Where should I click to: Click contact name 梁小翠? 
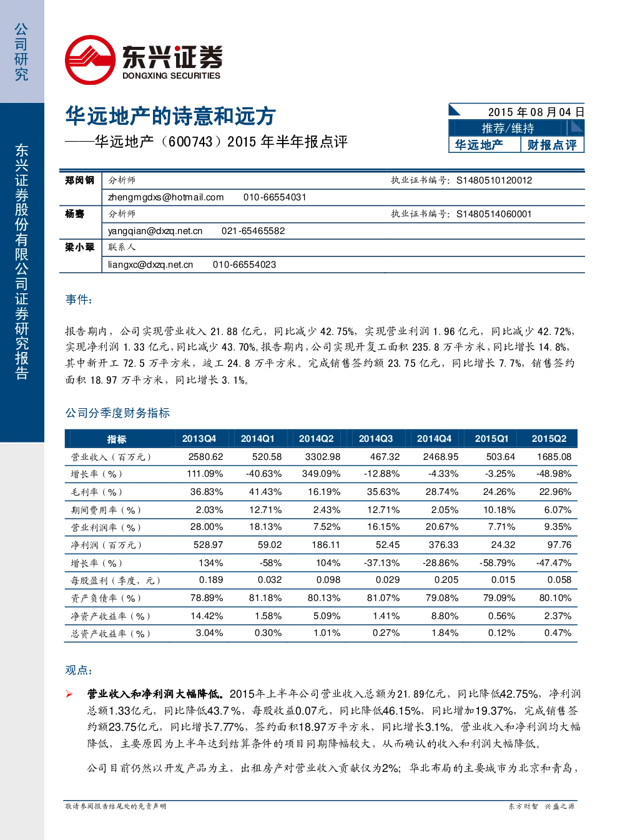point(79,247)
